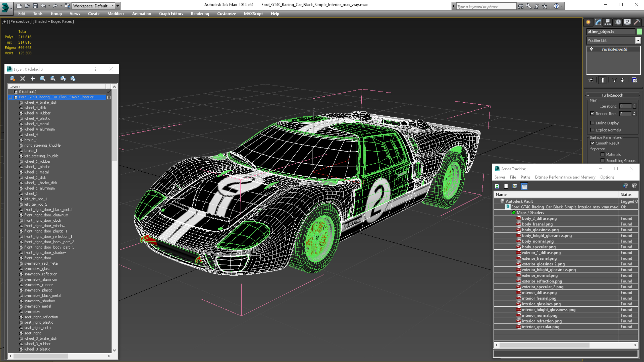Open the Utilities hammer tab

coord(637,22)
